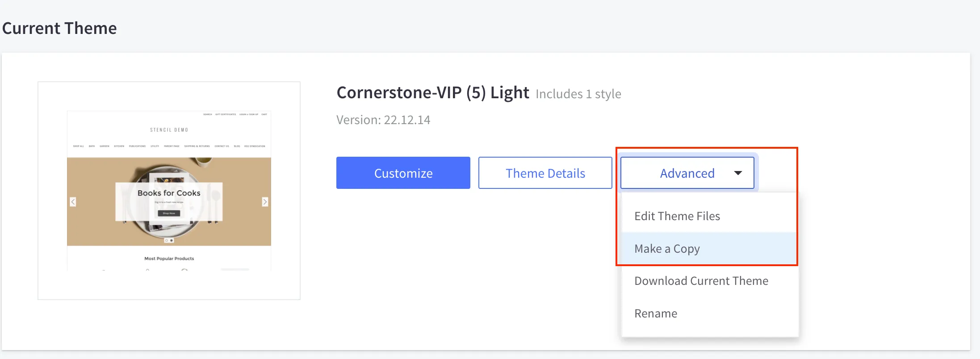
Task: Click Edit Theme Files option
Action: 677,216
